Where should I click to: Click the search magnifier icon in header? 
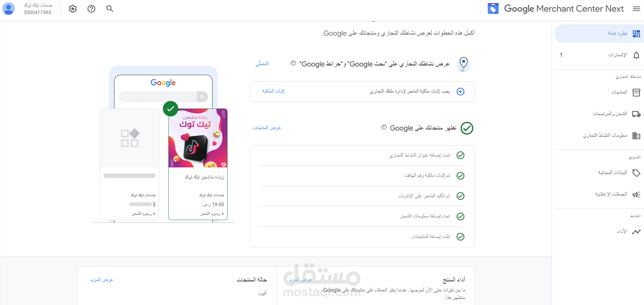pos(110,9)
